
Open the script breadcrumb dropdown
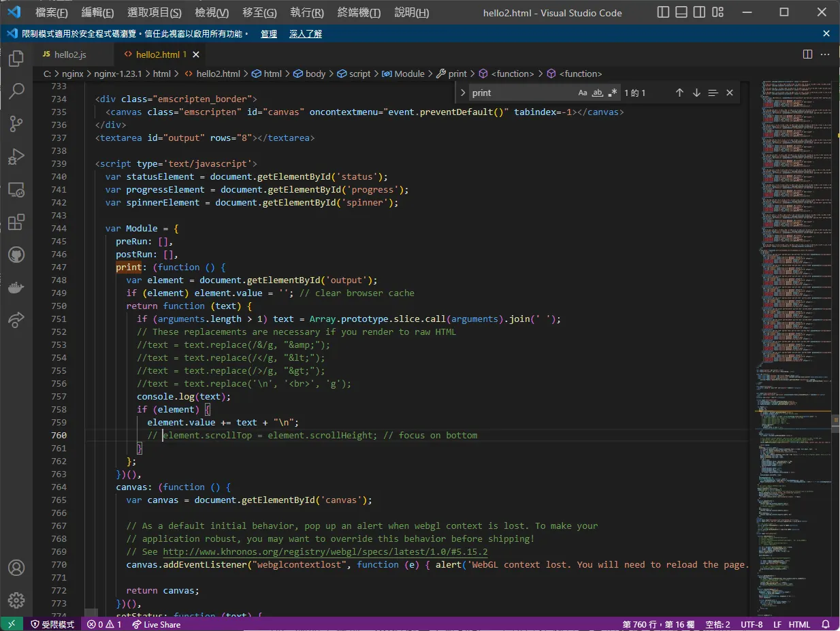(354, 74)
